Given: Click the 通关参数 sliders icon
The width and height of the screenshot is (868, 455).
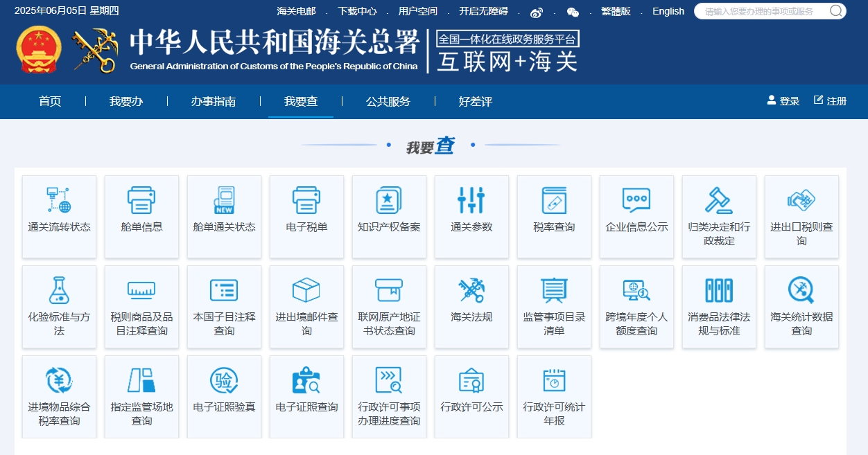Looking at the screenshot, I should point(471,199).
